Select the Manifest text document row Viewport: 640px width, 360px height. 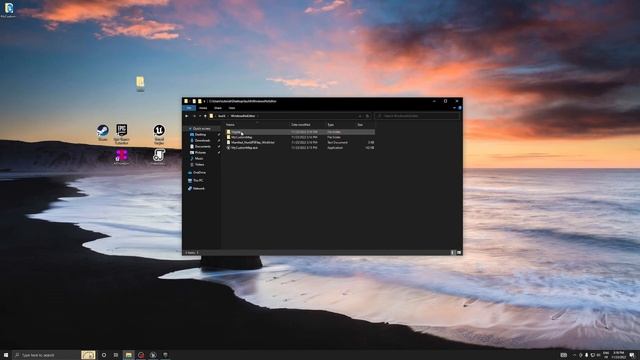300,142
